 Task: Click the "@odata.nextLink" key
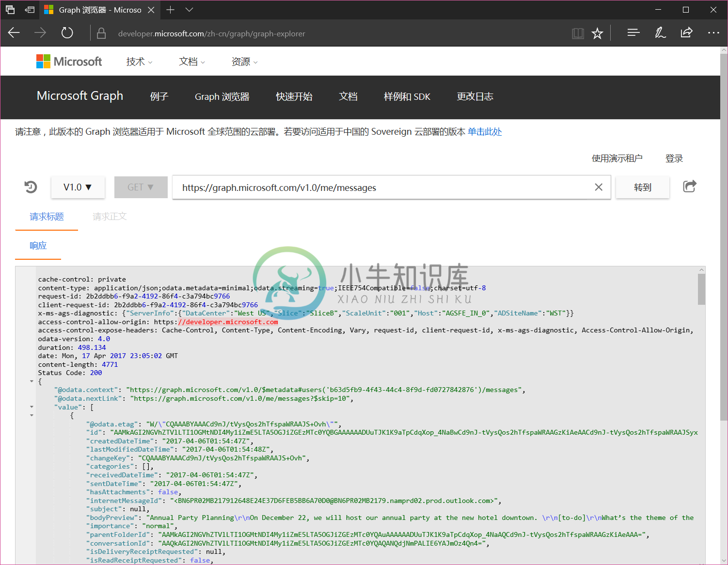[x=88, y=398]
